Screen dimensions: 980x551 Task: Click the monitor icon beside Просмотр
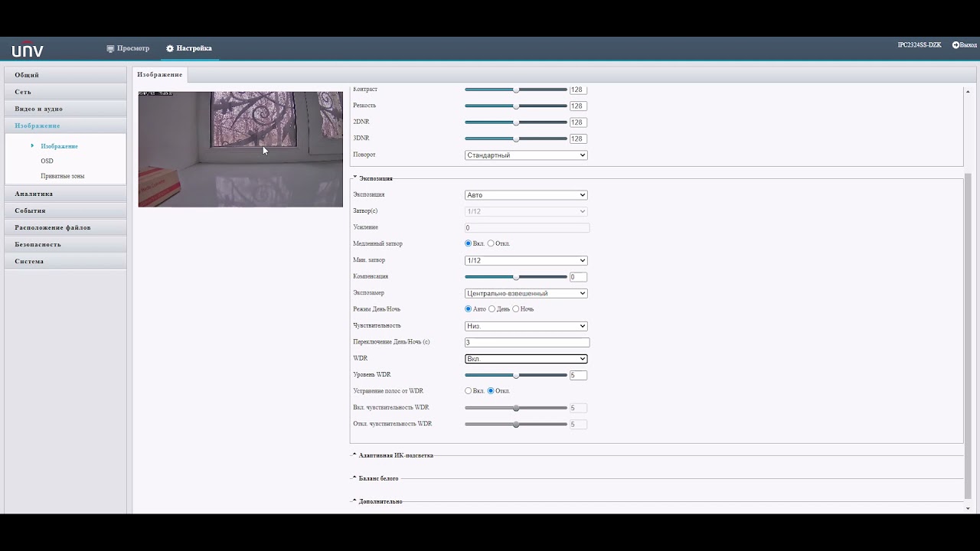coord(110,48)
